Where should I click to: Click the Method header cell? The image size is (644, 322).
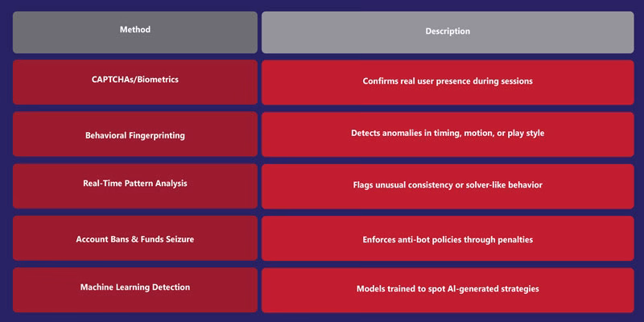tap(135, 32)
